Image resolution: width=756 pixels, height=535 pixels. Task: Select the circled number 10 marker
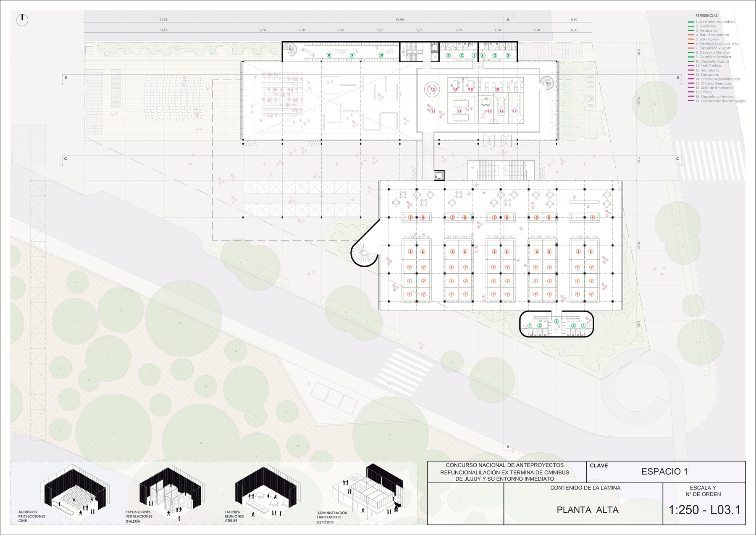[x=381, y=55]
